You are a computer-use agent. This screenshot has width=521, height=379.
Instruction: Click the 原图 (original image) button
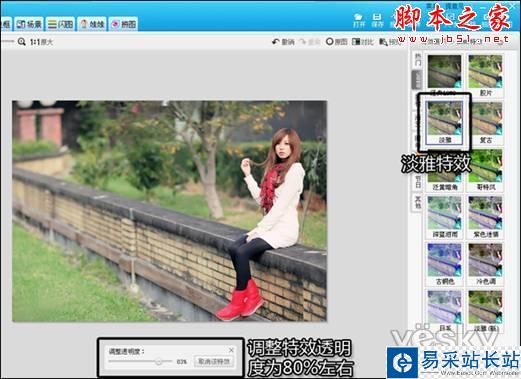[337, 42]
